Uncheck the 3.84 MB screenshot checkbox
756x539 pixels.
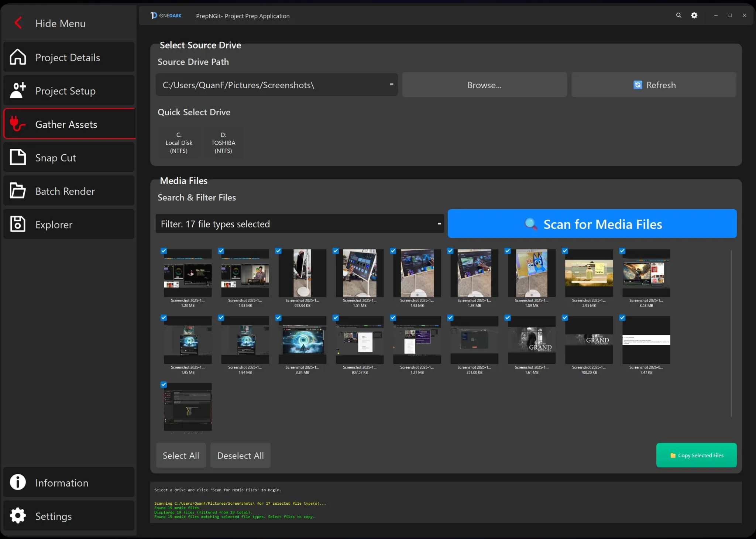(278, 318)
